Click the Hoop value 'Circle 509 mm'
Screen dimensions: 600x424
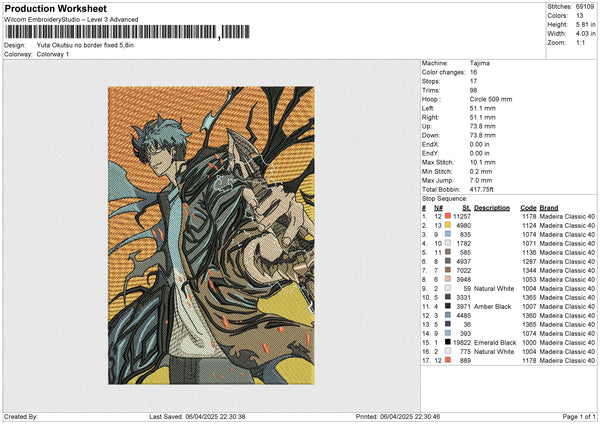[x=491, y=99]
